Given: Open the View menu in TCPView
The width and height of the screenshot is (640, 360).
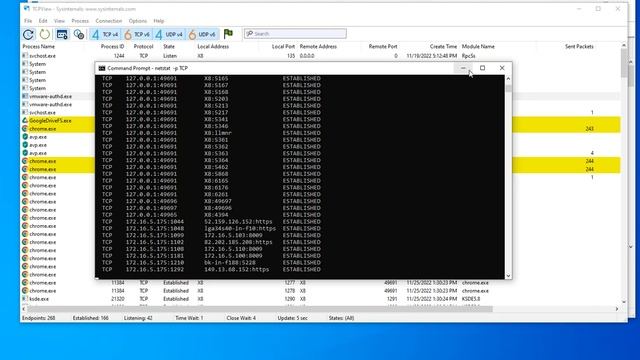Looking at the screenshot, I should [59, 21].
